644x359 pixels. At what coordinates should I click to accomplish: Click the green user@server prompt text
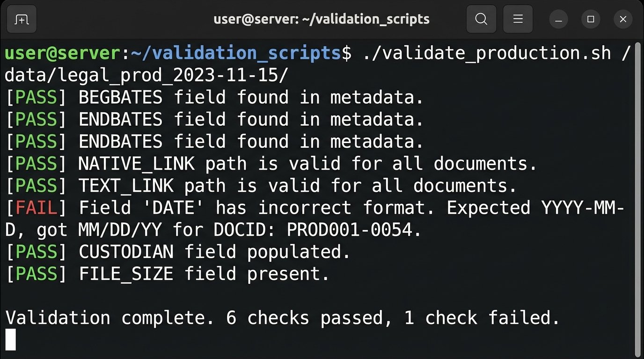pos(62,53)
